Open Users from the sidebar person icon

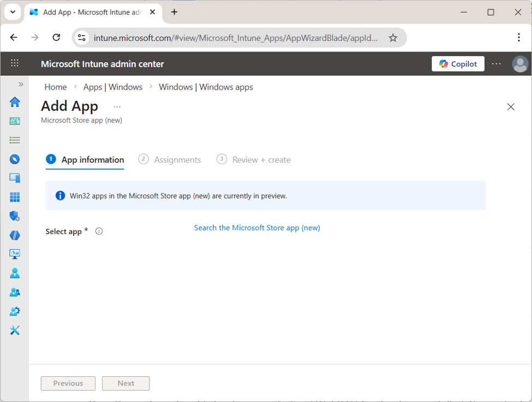point(15,273)
